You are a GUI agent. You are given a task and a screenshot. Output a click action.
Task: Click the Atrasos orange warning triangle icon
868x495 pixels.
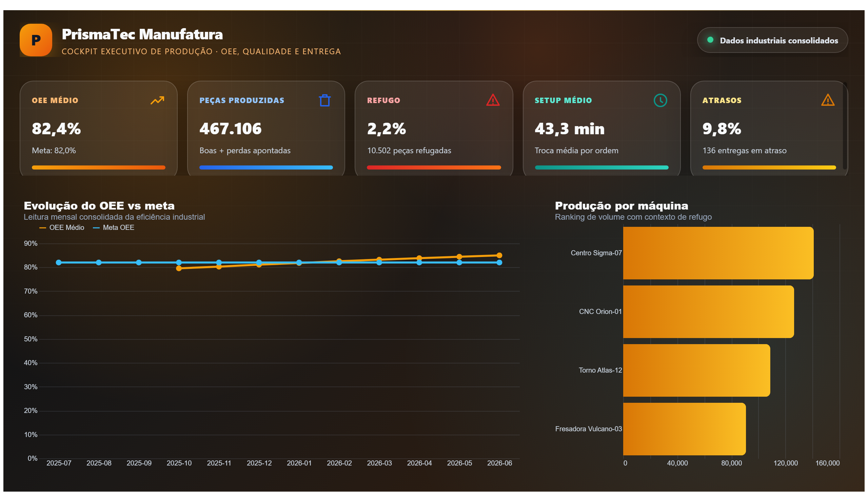coord(828,100)
